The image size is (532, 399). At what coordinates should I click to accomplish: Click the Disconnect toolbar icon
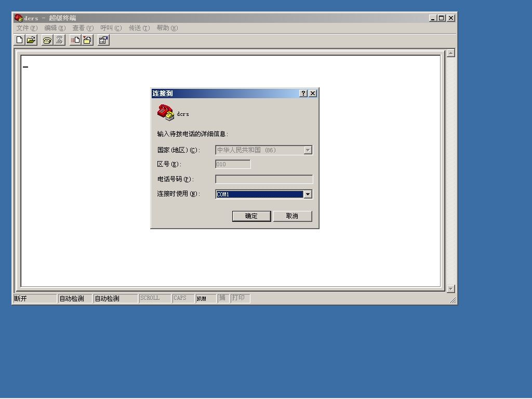(59, 40)
